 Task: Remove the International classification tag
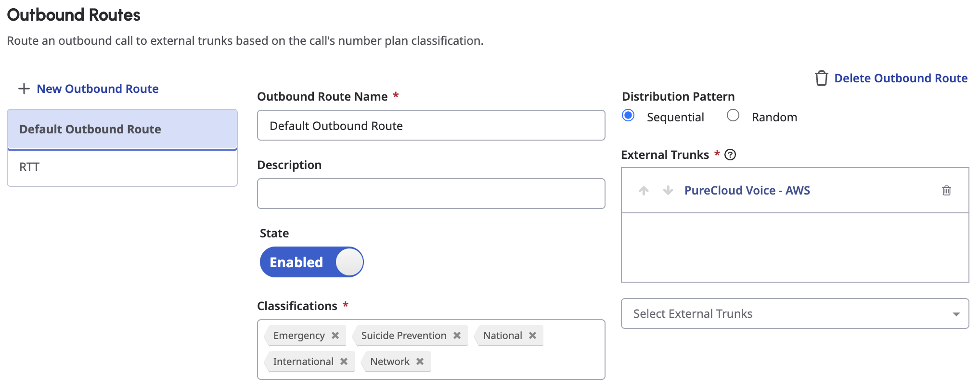tap(344, 362)
